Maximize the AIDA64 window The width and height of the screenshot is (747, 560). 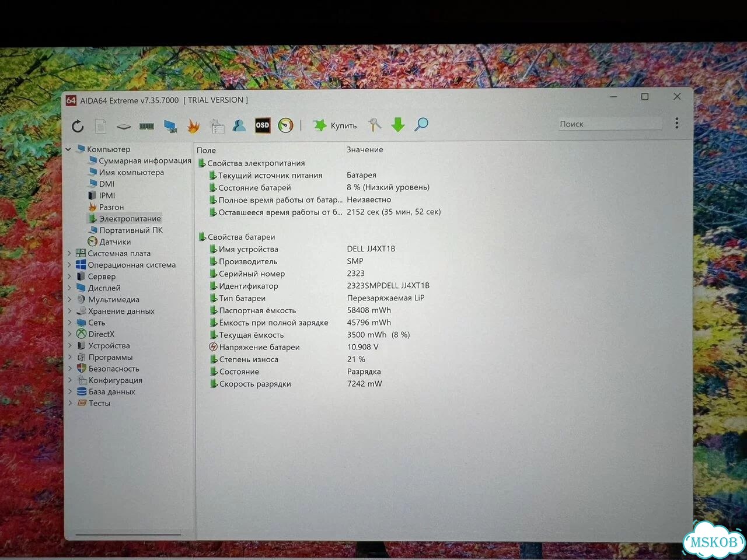tap(645, 97)
